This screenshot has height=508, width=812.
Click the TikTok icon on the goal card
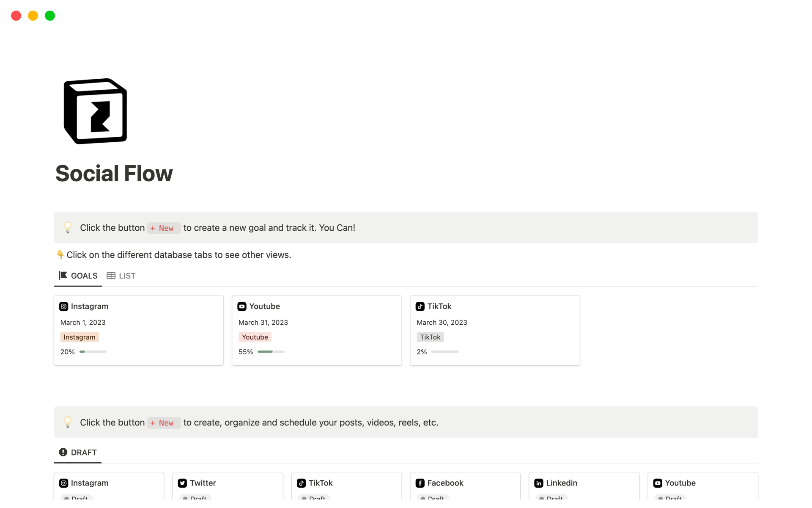(420, 306)
